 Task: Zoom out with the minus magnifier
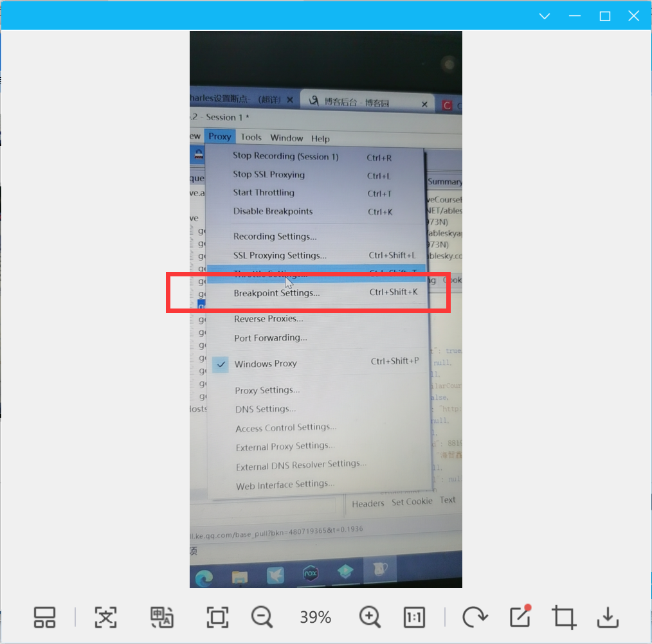click(262, 618)
